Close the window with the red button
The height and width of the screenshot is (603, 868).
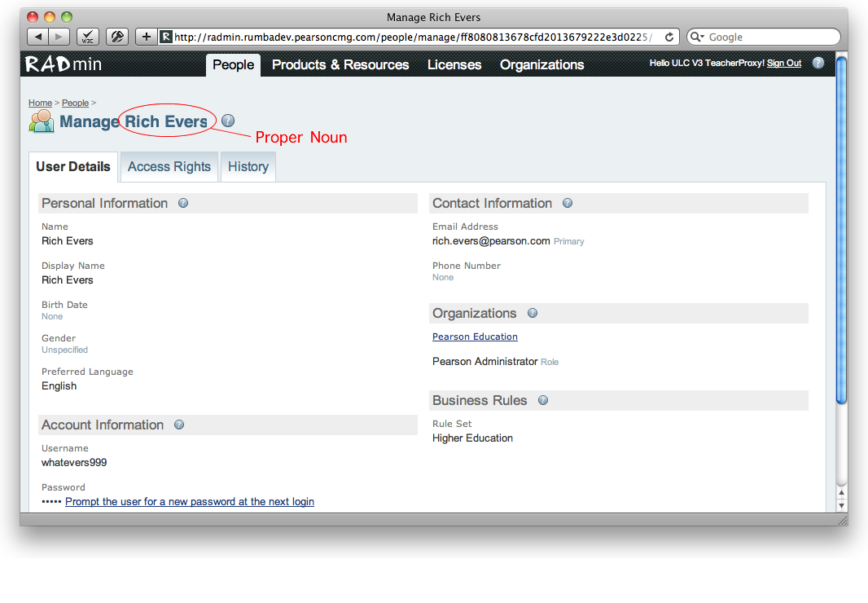(x=33, y=17)
